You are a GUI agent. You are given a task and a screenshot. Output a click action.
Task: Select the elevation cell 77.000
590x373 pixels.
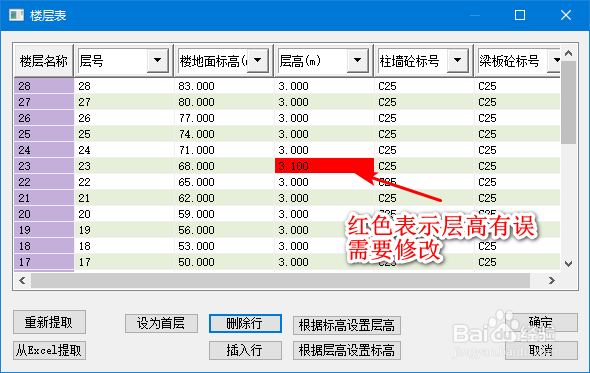224,118
